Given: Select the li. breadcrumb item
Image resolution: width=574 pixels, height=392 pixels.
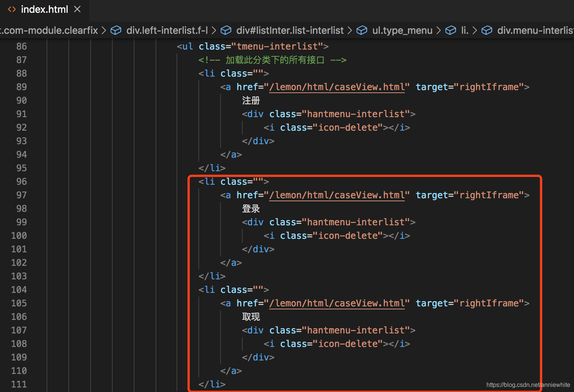Looking at the screenshot, I should click(x=465, y=30).
